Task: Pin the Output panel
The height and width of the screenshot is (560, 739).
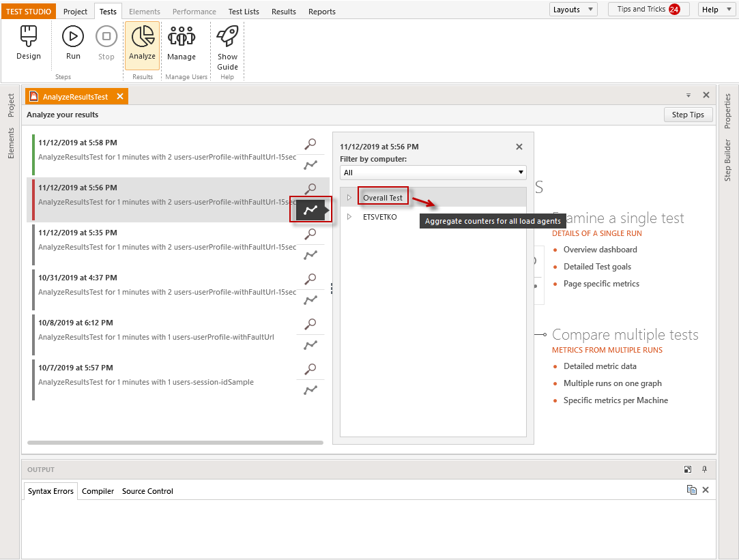Action: (705, 469)
